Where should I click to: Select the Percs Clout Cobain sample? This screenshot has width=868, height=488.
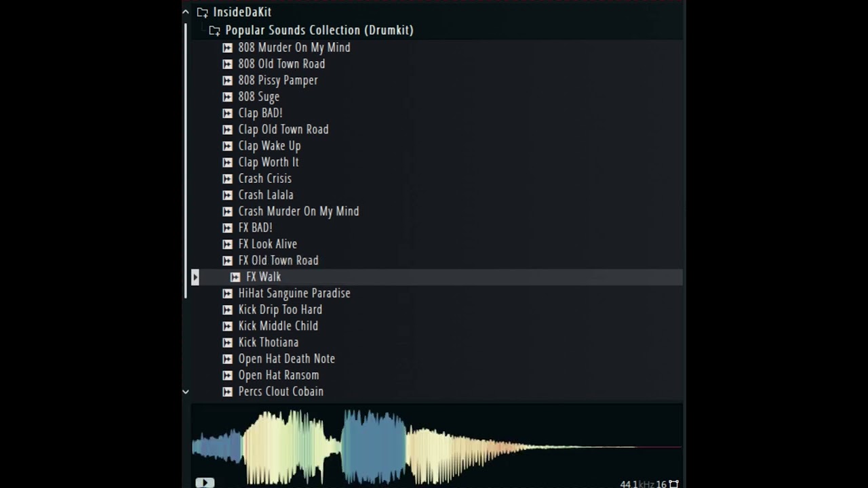[281, 392]
